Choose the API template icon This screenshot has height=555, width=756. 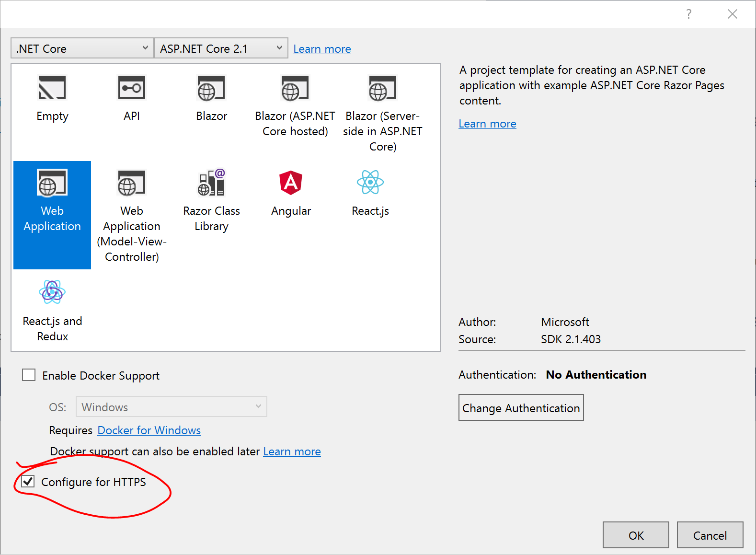click(x=132, y=88)
